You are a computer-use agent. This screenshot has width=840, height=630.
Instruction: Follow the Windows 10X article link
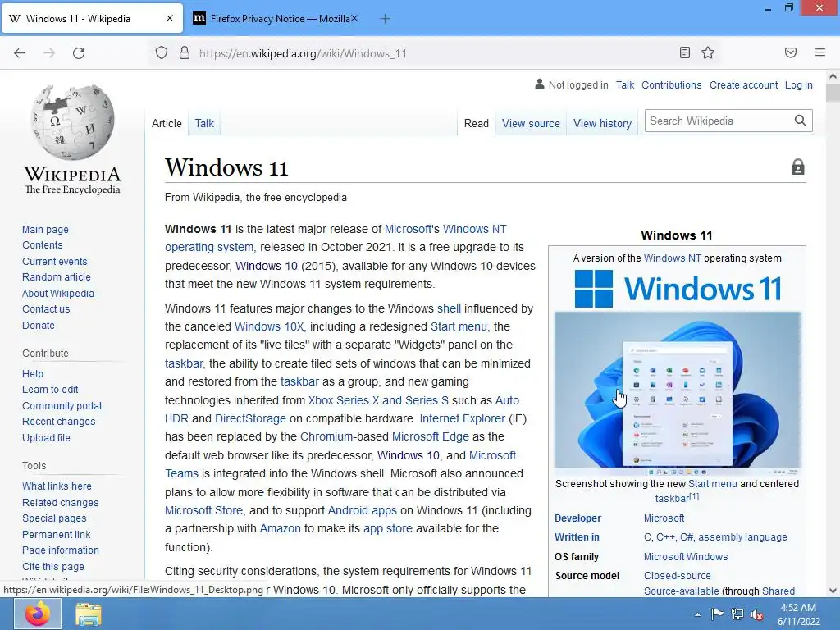[x=269, y=326]
